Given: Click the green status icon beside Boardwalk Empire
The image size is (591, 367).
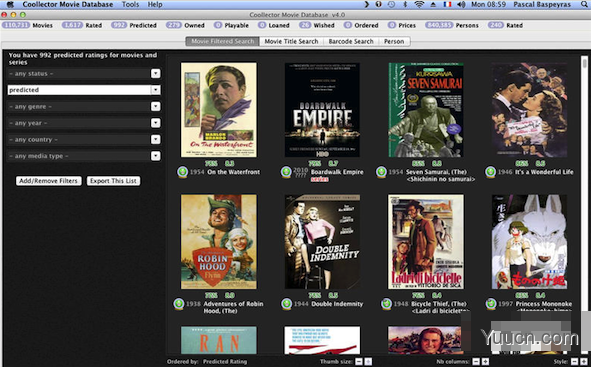Looking at the screenshot, I should [x=286, y=172].
